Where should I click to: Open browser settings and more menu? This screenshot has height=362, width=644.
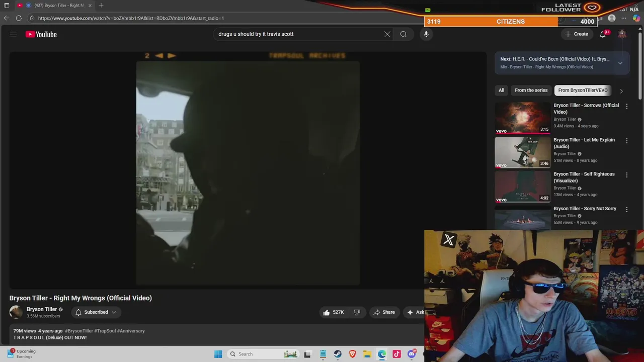click(624, 18)
